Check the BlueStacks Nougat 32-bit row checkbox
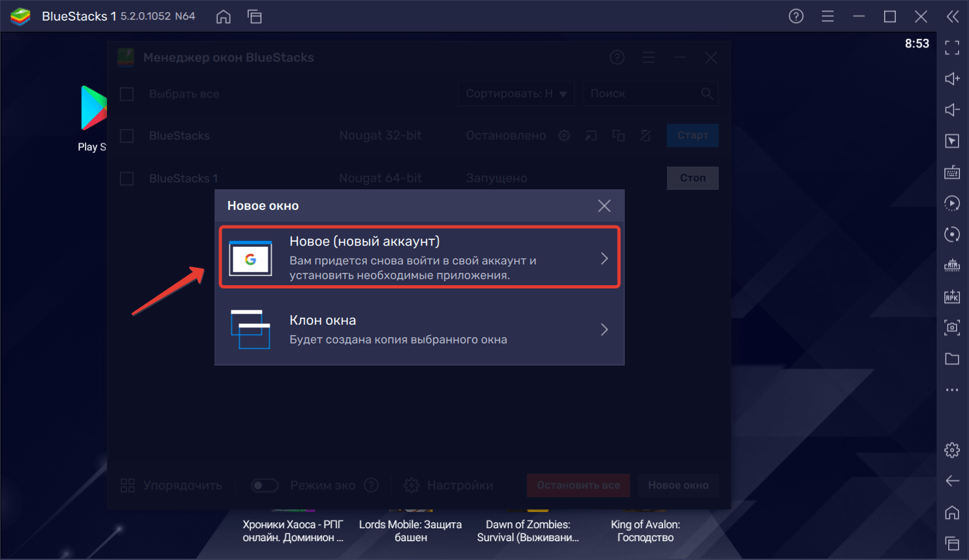This screenshot has width=969, height=560. tap(127, 135)
